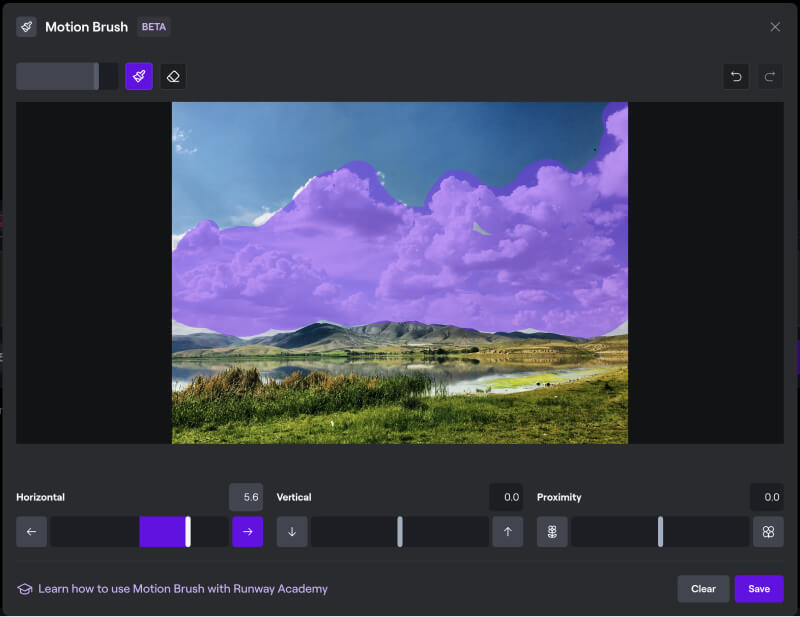Click the down arrow for Vertical motion
This screenshot has width=800, height=617.
pos(292,532)
